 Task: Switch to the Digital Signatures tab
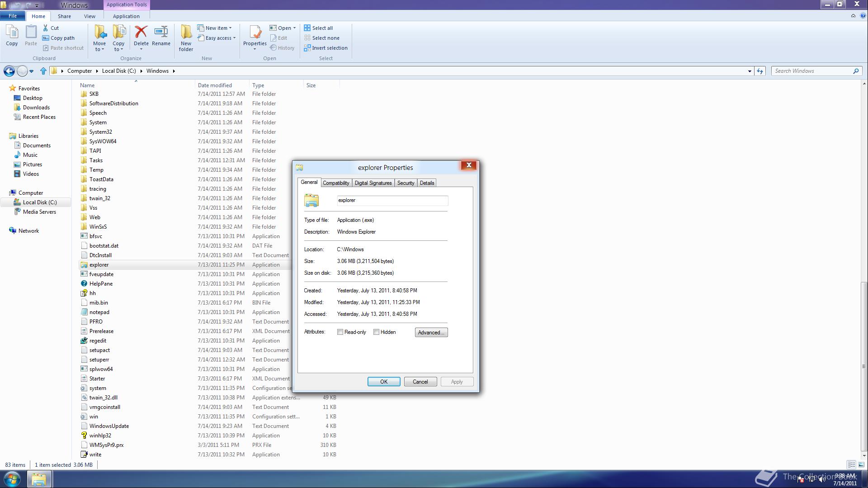pyautogui.click(x=373, y=183)
